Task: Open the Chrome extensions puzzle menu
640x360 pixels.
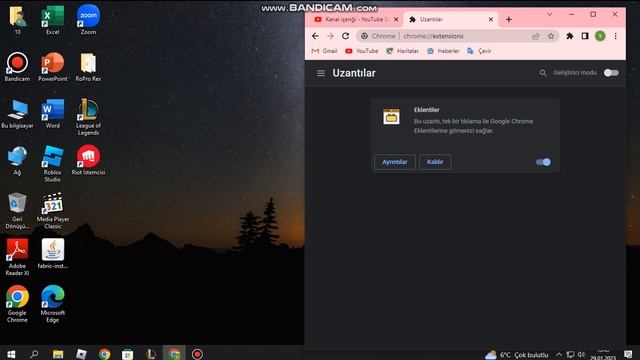Action: (569, 36)
